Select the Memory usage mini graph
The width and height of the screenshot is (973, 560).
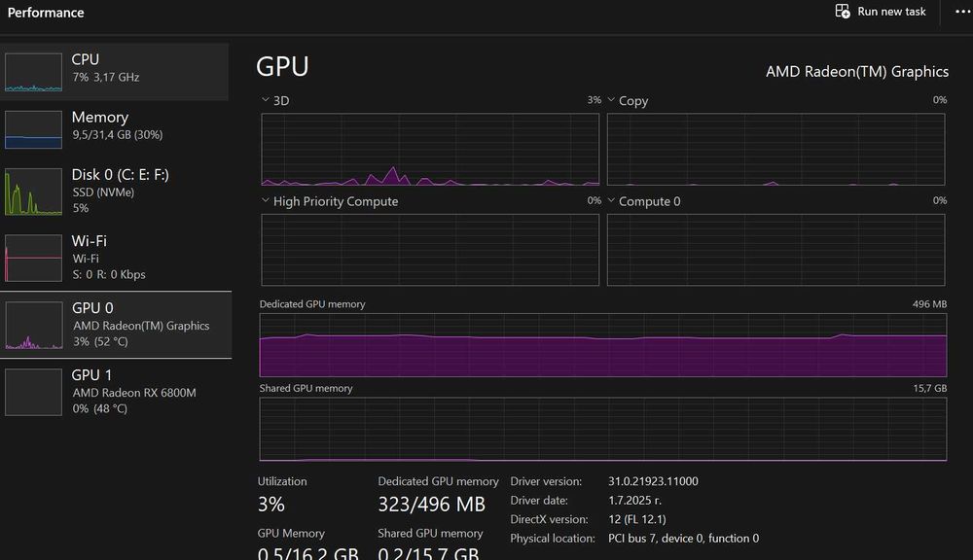tap(33, 129)
